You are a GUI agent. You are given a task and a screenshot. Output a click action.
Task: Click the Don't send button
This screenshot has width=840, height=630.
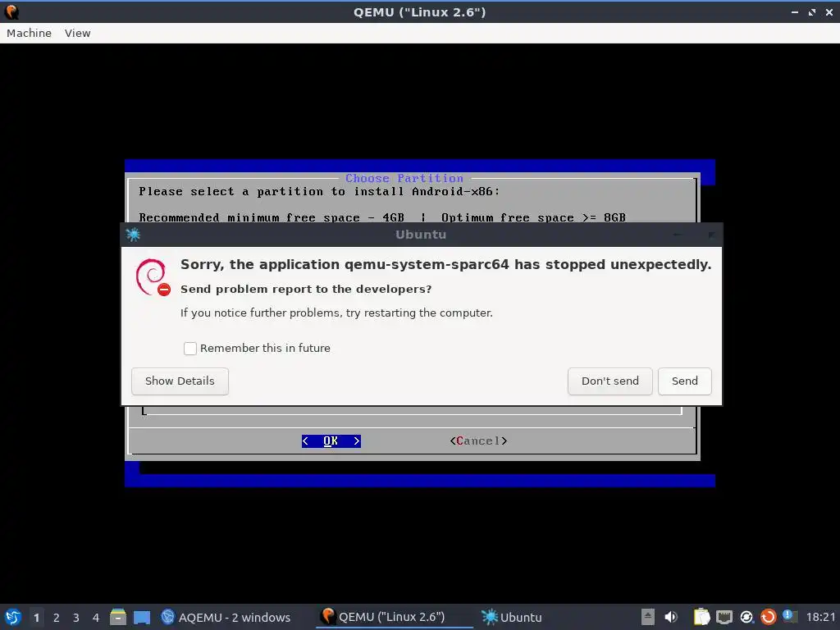coord(610,381)
